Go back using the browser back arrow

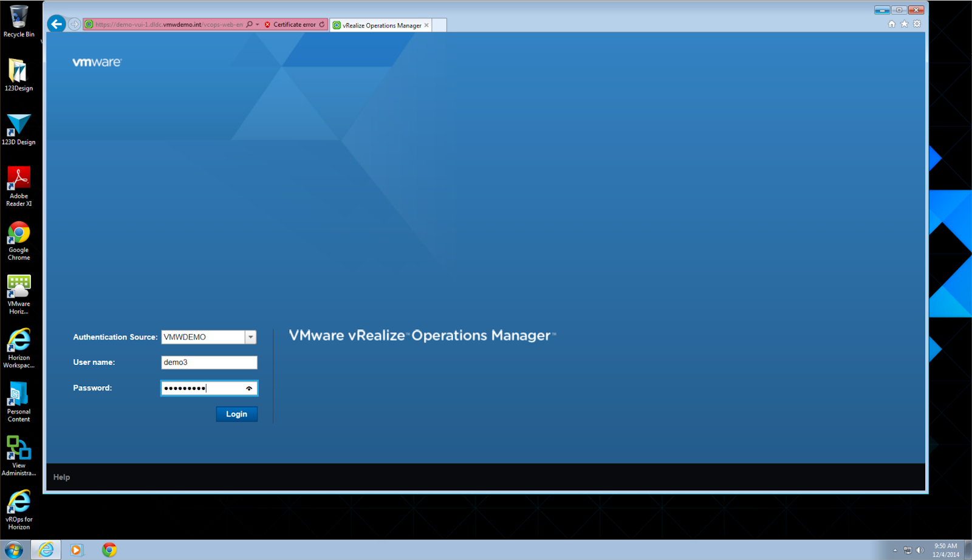pos(56,24)
